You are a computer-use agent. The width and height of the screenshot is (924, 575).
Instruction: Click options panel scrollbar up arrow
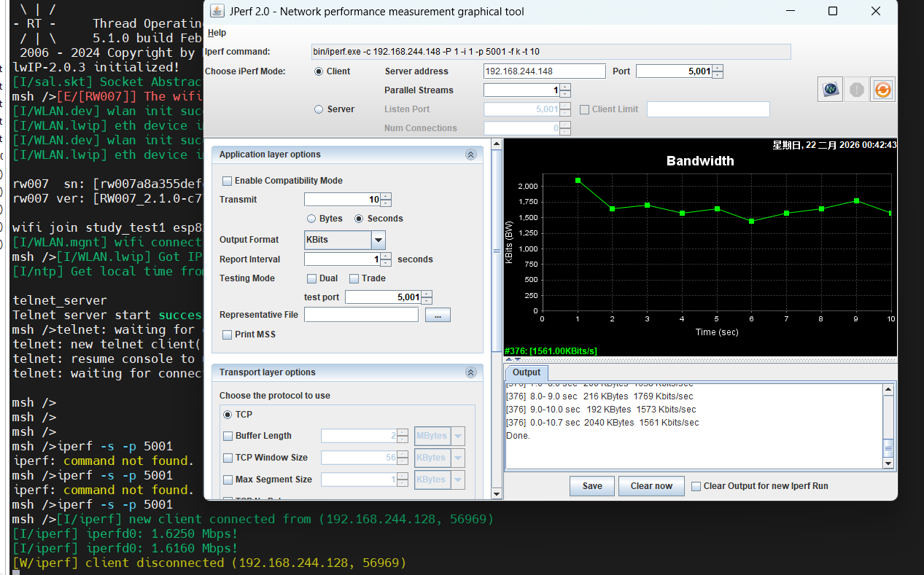(497, 144)
